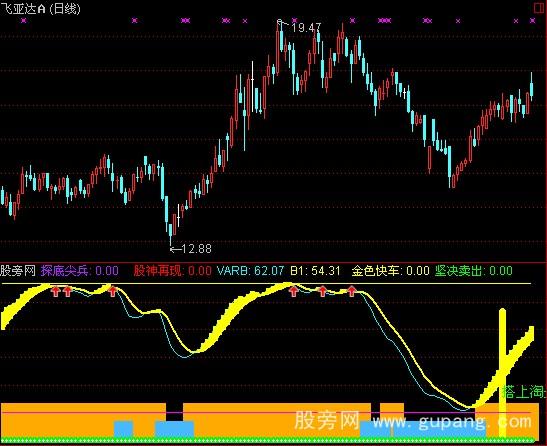This screenshot has width=547, height=446.
Task: Click the 股旁网 indicator name label
Action: [x=18, y=271]
